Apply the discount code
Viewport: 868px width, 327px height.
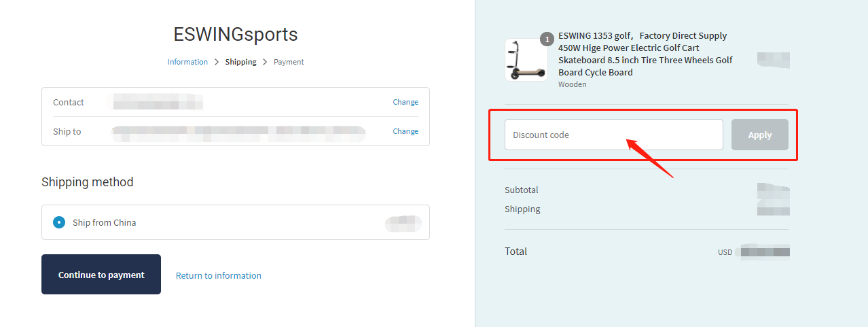coord(760,135)
